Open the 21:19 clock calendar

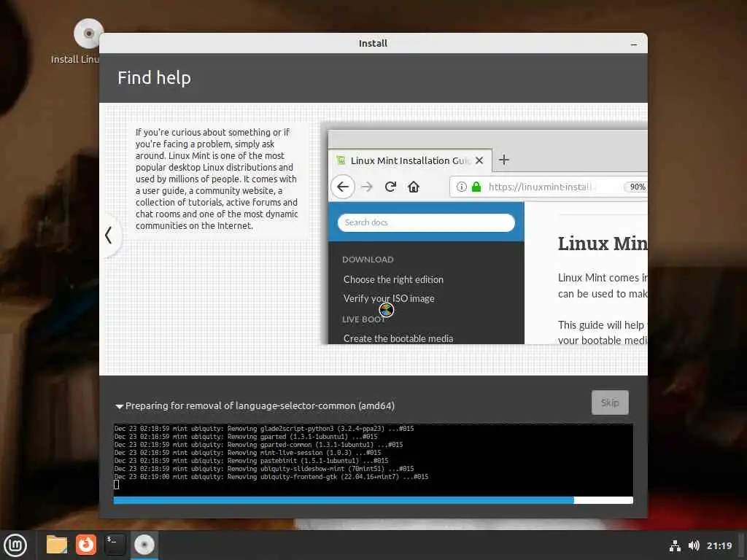click(x=719, y=545)
